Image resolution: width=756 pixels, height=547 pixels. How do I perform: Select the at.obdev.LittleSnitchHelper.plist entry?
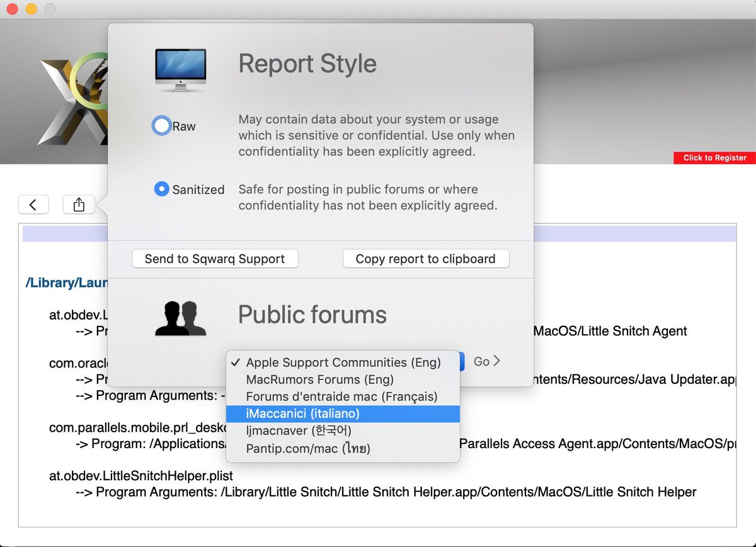click(140, 476)
